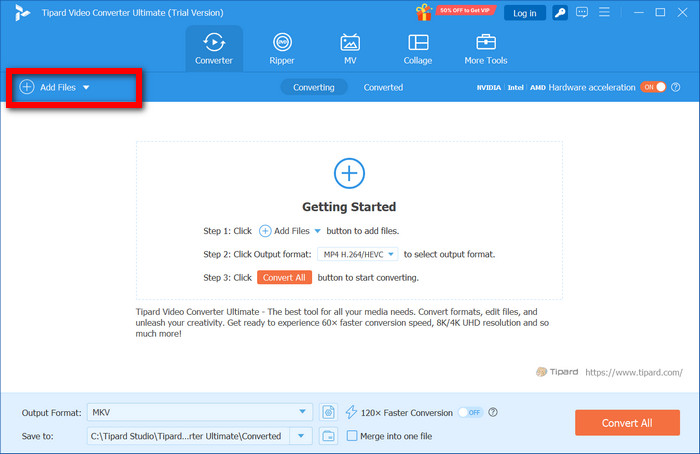Switch to the Converted tab

pos(383,87)
